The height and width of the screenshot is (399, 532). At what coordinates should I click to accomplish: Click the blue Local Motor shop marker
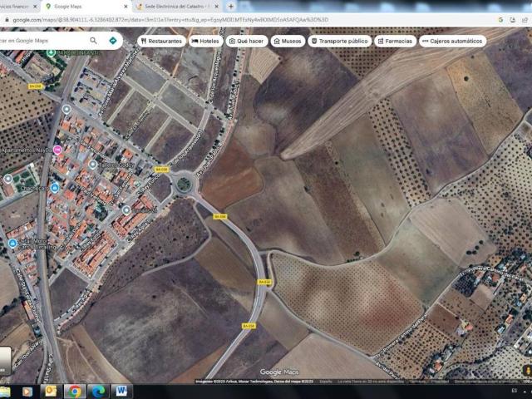(12, 244)
